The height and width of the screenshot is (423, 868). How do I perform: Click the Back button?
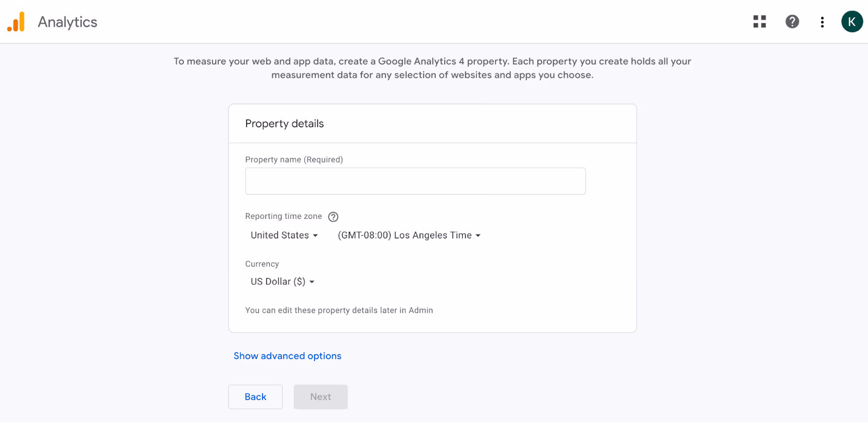pos(256,397)
